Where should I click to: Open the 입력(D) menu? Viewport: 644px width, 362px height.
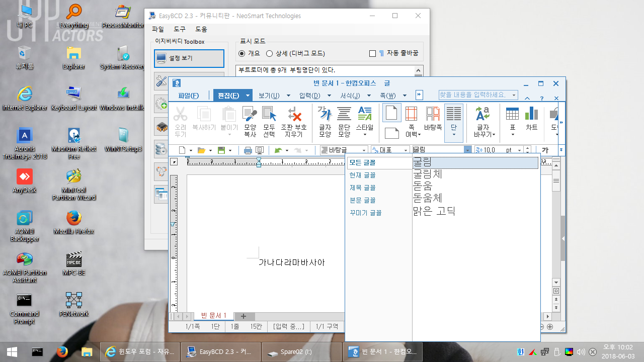click(x=309, y=96)
